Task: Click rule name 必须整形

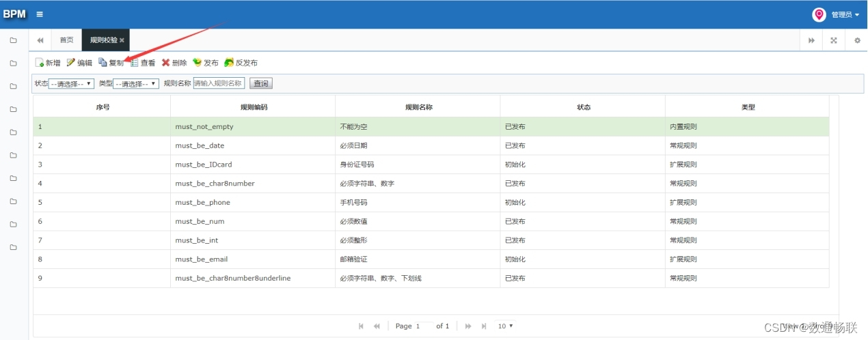Action: [353, 240]
